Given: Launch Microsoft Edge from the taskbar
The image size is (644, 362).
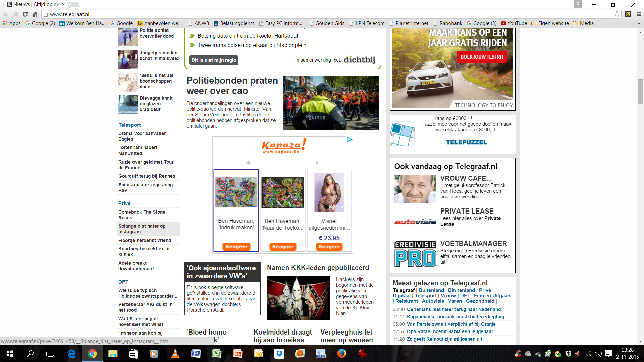Looking at the screenshot, I should 71,354.
